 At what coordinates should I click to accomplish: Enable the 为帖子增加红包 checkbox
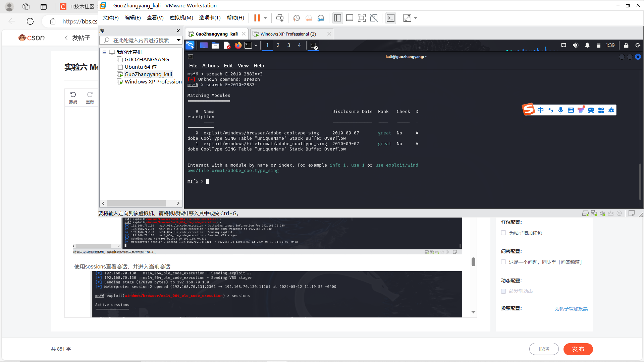click(x=503, y=233)
